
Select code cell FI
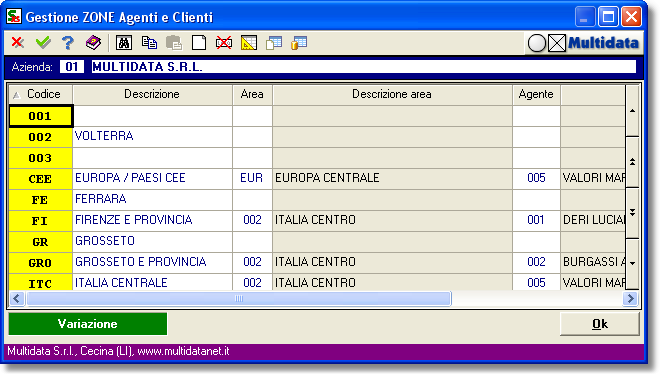pyautogui.click(x=41, y=221)
